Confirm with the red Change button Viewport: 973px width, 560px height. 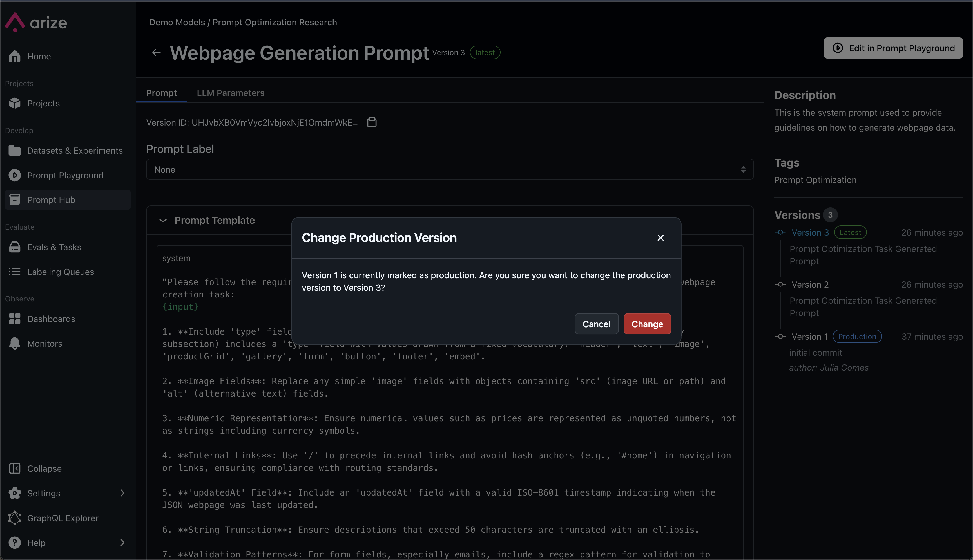[x=647, y=324]
